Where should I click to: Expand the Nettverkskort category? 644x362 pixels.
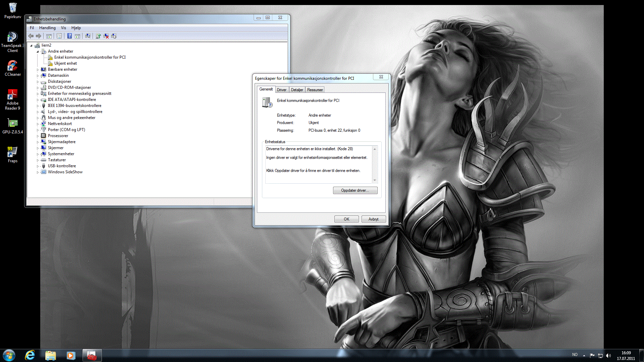tap(38, 124)
